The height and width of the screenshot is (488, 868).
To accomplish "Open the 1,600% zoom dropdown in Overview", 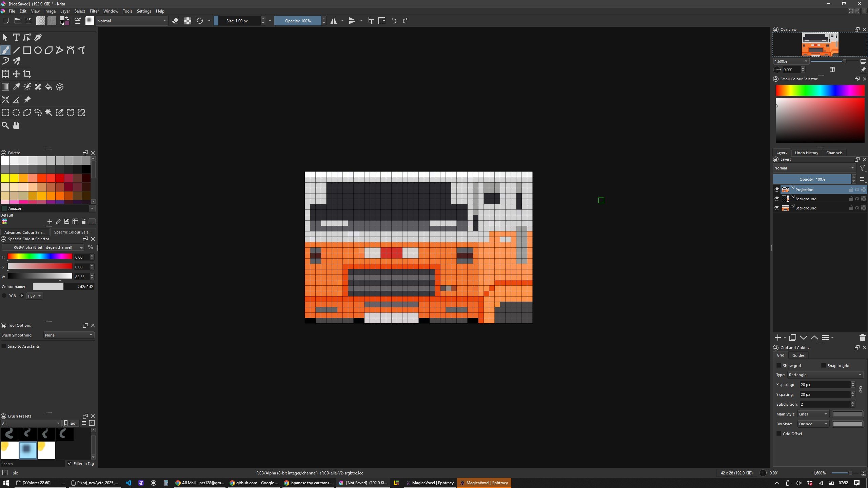I will tap(791, 61).
